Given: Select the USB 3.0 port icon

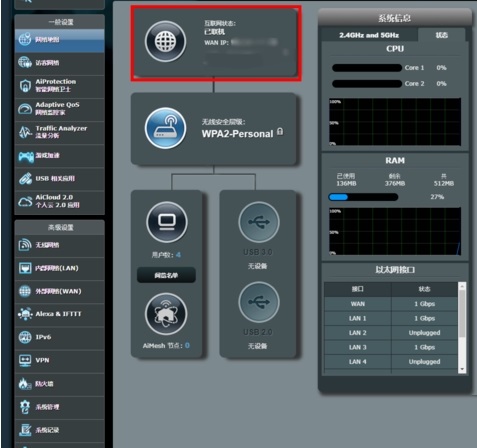Looking at the screenshot, I should click(x=259, y=222).
